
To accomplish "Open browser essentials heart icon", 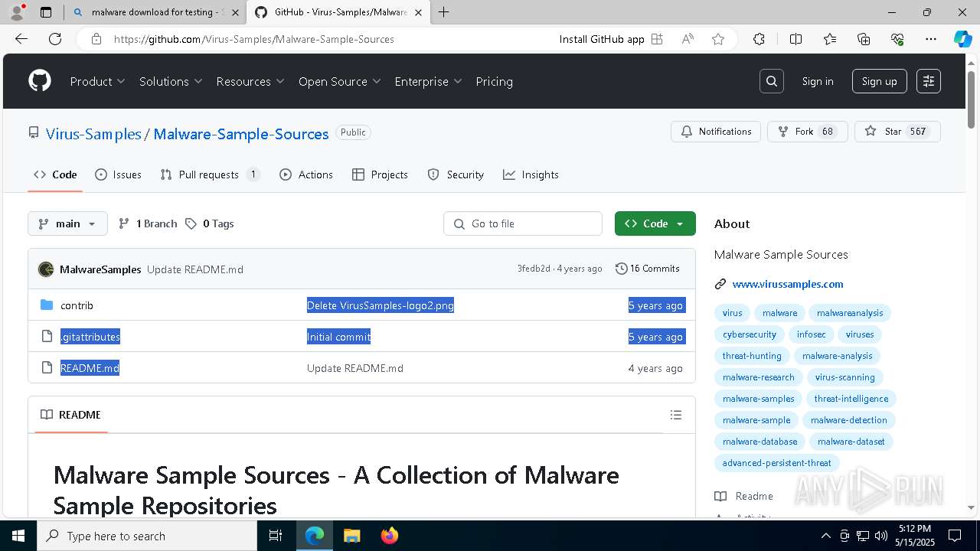I will point(897,39).
